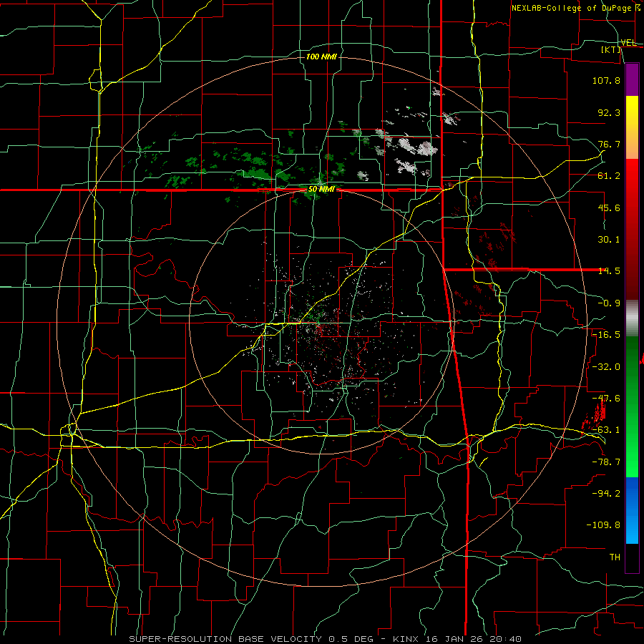Select the 76.7 scale value
This screenshot has height=644, width=644.
(609, 144)
